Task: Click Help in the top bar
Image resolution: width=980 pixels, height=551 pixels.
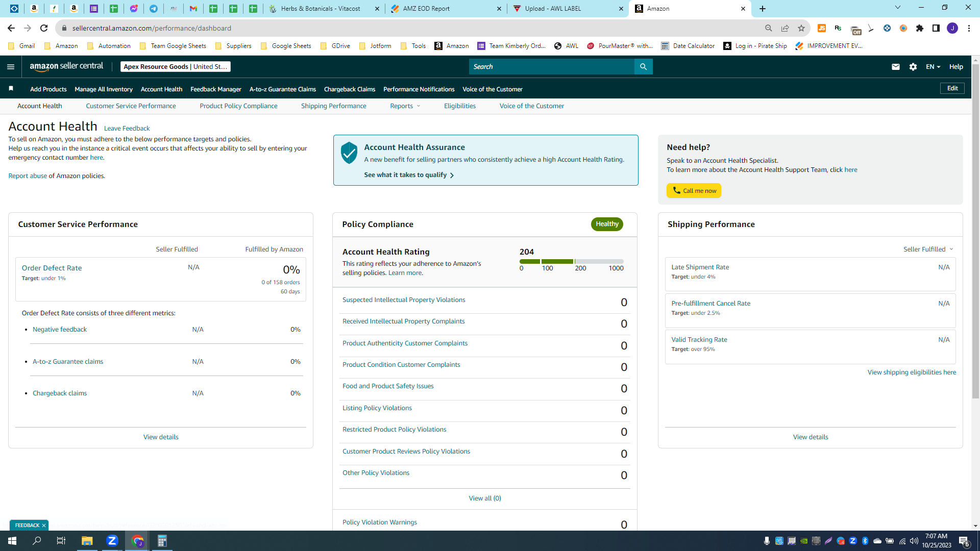Action: [x=956, y=67]
